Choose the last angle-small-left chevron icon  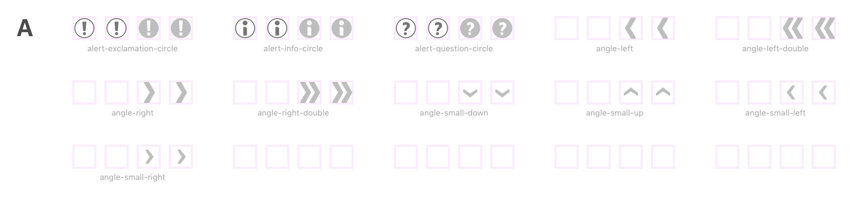click(x=823, y=92)
